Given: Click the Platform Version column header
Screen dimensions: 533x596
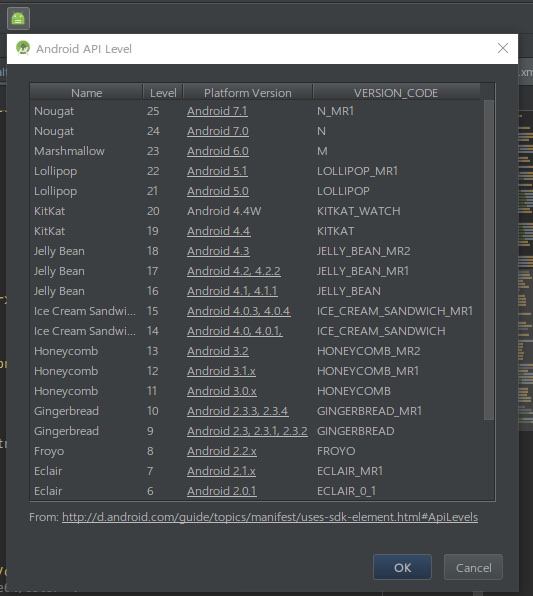Looking at the screenshot, I should pos(248,92).
